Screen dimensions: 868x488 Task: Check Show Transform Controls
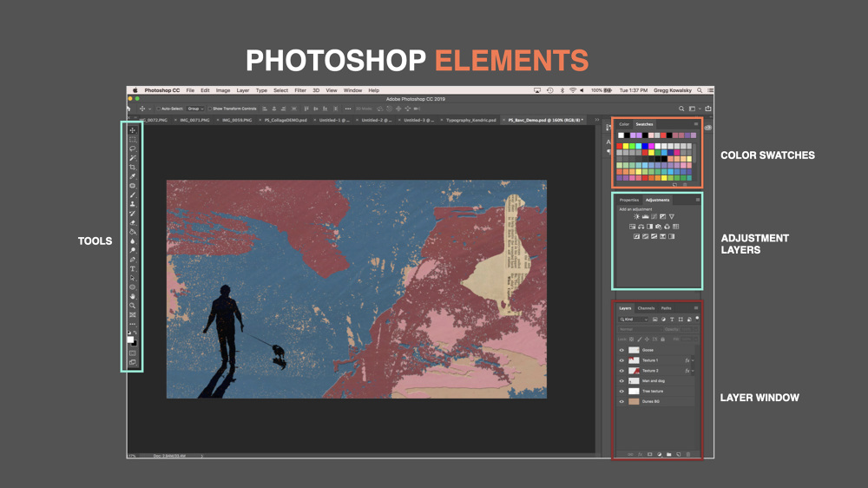point(209,109)
